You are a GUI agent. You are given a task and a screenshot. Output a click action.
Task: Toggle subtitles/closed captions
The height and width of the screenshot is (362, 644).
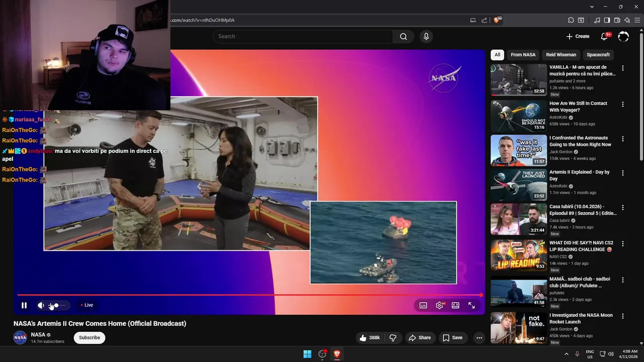[x=423, y=305]
